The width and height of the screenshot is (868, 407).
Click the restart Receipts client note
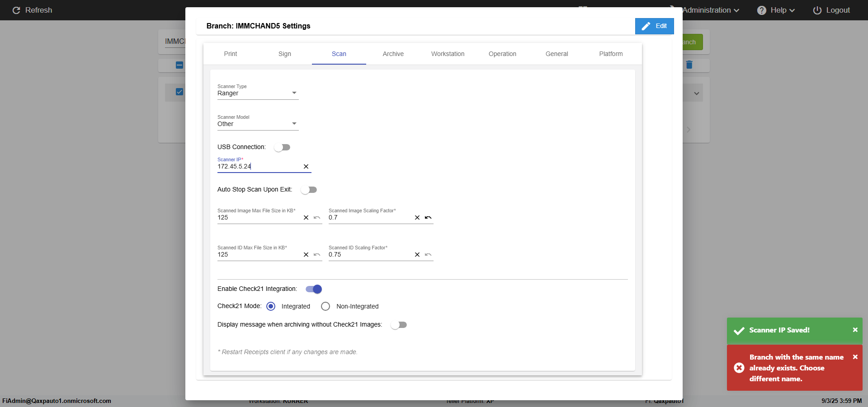click(x=288, y=352)
